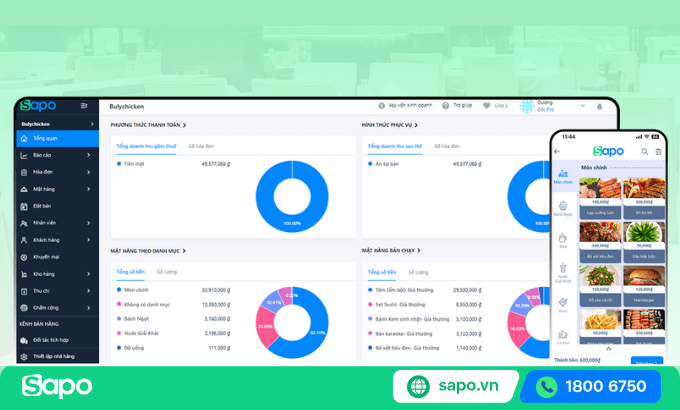Image resolution: width=680 pixels, height=410 pixels.
Task: Select Tổng số tiền tab under Mặt hàng bán chạy
Action: tap(382, 272)
